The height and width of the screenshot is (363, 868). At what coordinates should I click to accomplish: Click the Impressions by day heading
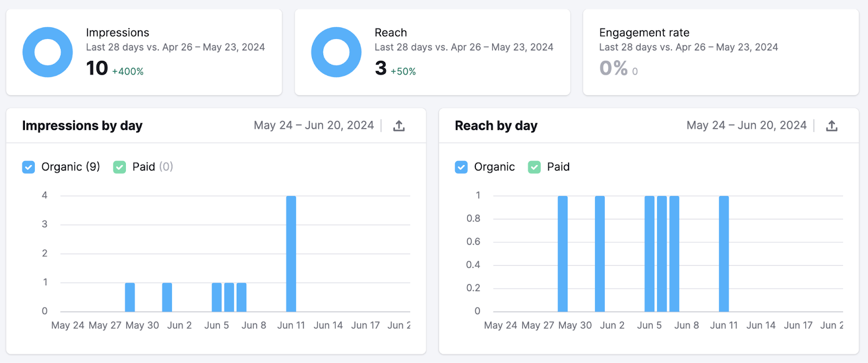click(x=82, y=126)
